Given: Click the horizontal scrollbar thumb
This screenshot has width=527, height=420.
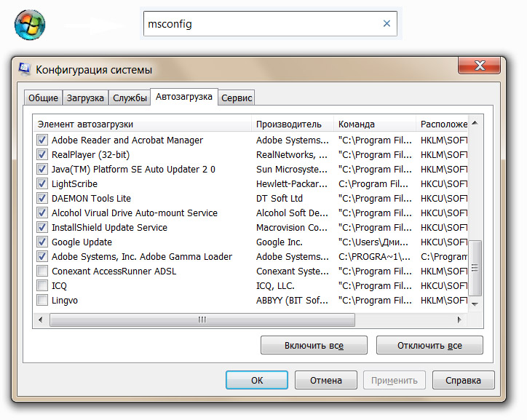Looking at the screenshot, I should tap(202, 320).
